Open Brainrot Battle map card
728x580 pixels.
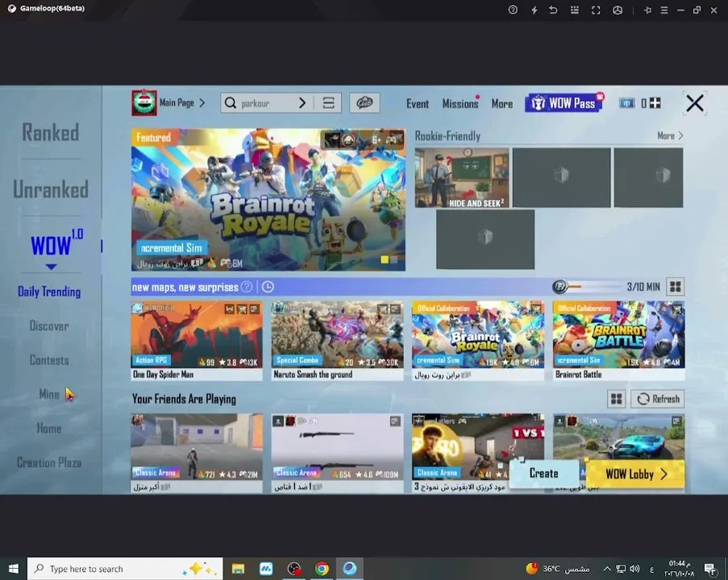(x=618, y=341)
